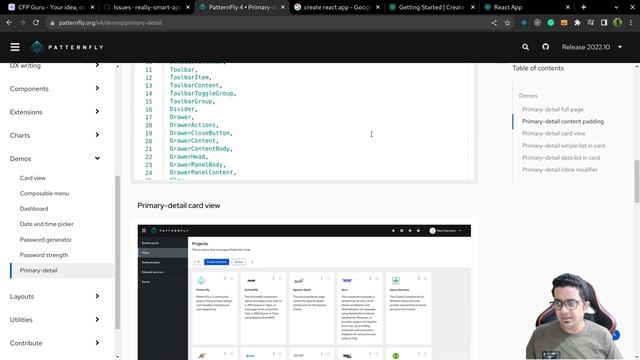Viewport: 640px width, 360px height.
Task: Open the Composable menu demo
Action: click(44, 193)
